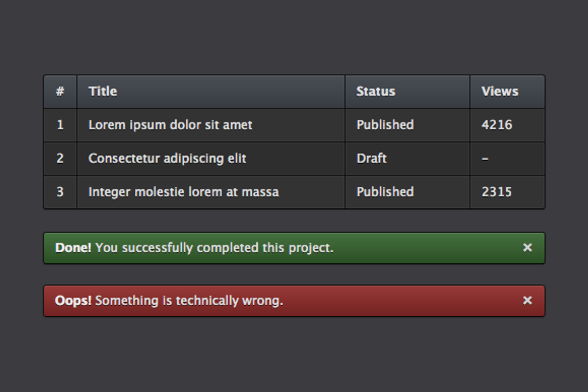Click row number 3 cell
This screenshot has width=588, height=392.
(60, 192)
